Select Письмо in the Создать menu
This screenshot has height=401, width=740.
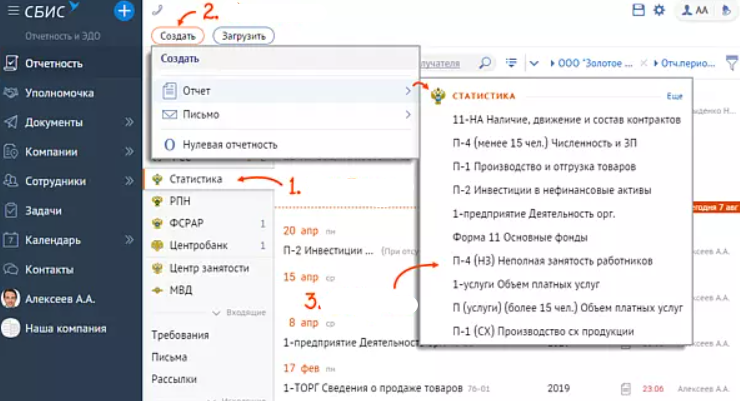click(286, 115)
